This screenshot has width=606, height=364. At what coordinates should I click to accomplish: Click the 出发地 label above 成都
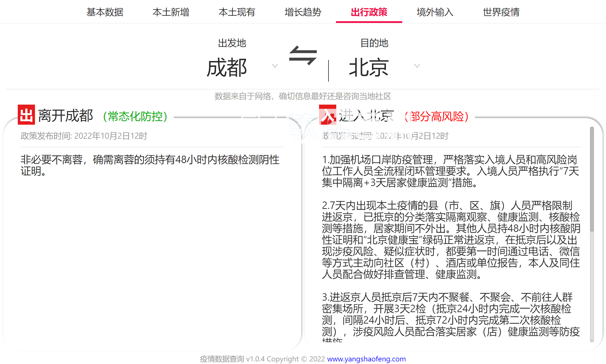[232, 43]
